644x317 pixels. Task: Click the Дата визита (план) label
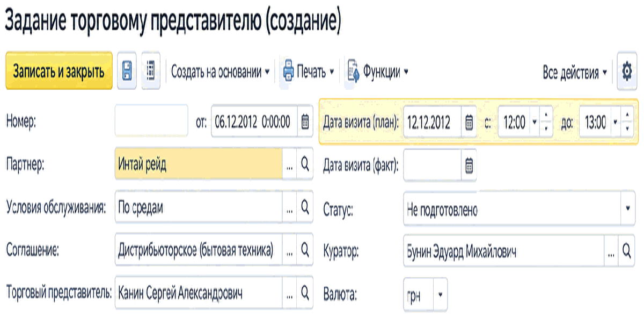point(361,123)
